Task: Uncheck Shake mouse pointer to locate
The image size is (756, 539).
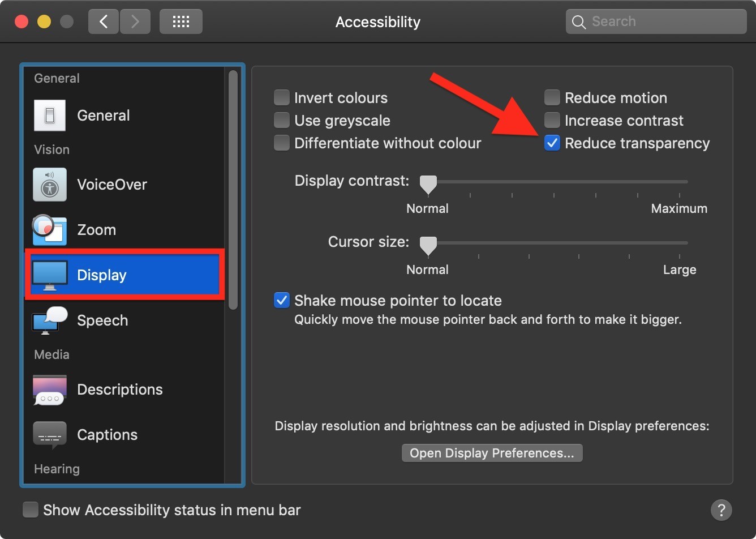Action: pos(282,301)
